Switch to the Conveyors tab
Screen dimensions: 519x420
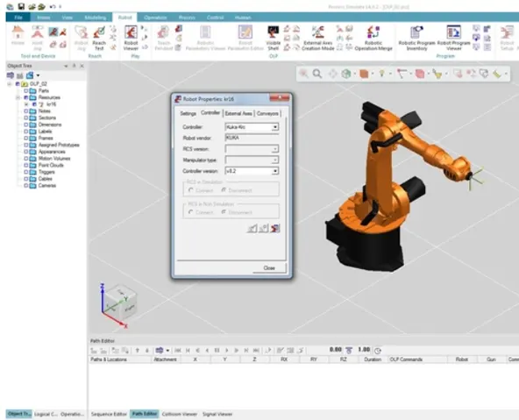click(x=267, y=113)
